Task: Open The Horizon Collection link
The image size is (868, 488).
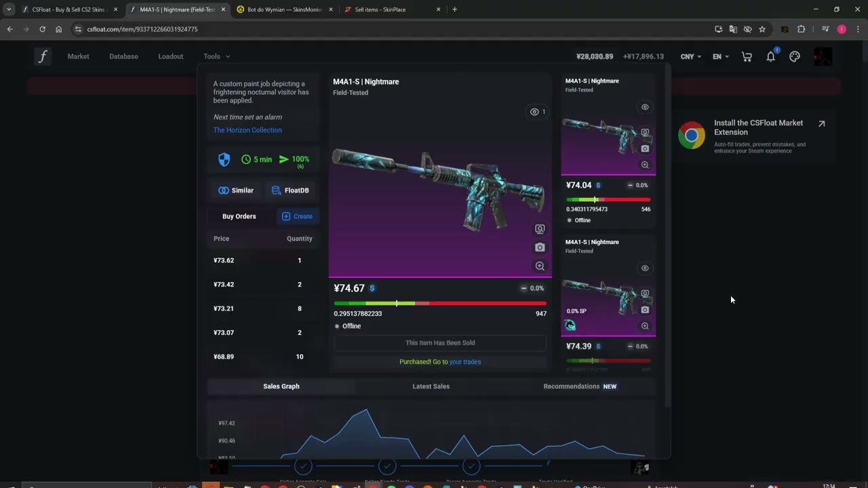Action: click(248, 130)
